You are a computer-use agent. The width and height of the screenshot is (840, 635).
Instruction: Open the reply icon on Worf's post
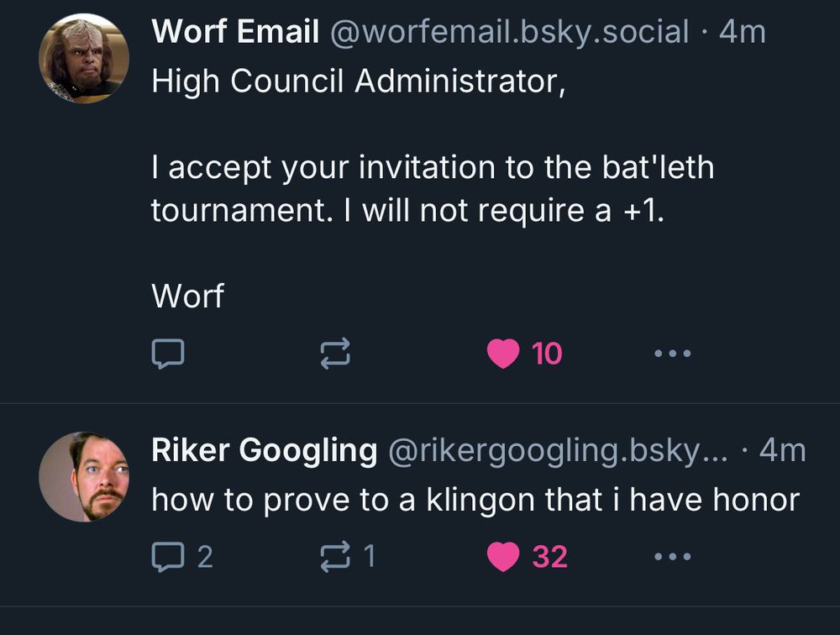[x=168, y=353]
